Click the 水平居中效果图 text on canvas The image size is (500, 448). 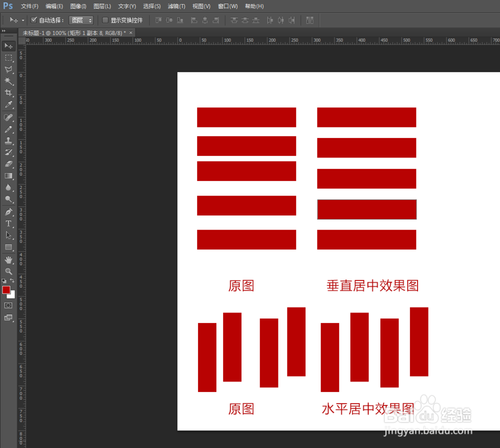(368, 408)
